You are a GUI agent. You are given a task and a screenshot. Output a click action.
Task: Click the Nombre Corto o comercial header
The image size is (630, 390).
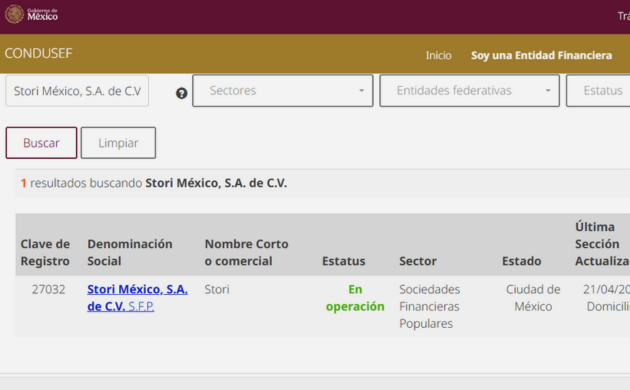(246, 252)
